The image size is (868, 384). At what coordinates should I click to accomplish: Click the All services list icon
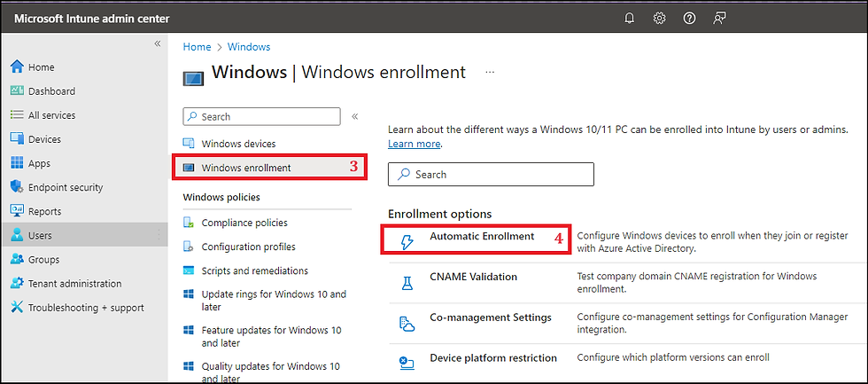pos(18,115)
